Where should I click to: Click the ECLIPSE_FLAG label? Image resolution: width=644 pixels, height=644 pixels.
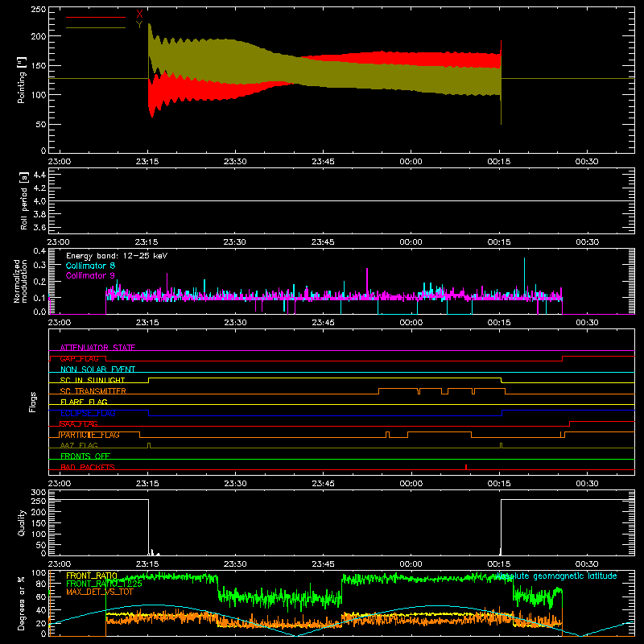(x=88, y=413)
